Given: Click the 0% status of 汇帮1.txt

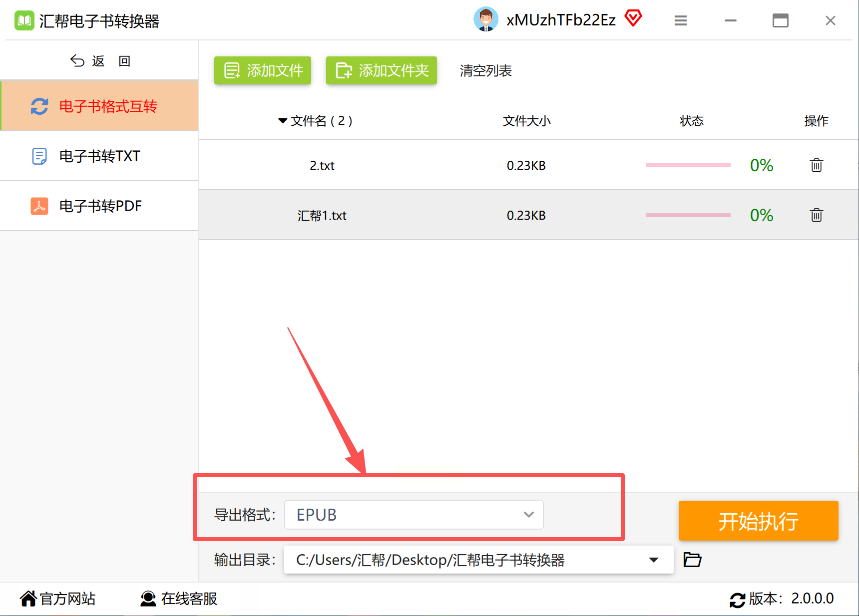Looking at the screenshot, I should pos(762,215).
